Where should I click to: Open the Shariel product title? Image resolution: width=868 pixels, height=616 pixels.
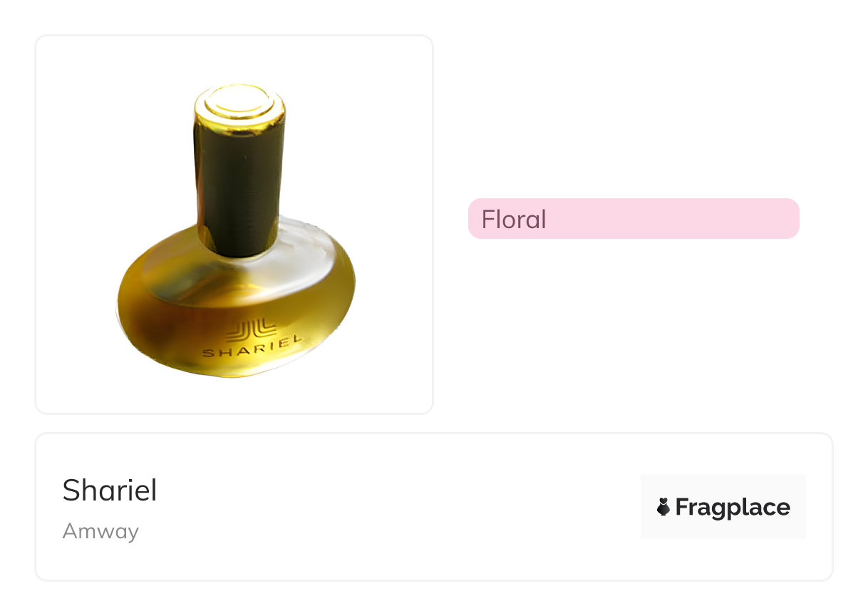110,491
